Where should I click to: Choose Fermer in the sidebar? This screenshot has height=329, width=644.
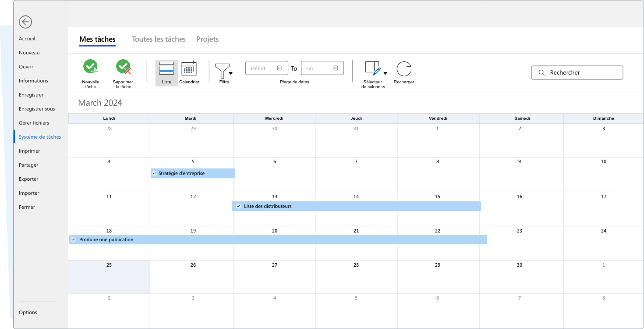[x=27, y=207]
